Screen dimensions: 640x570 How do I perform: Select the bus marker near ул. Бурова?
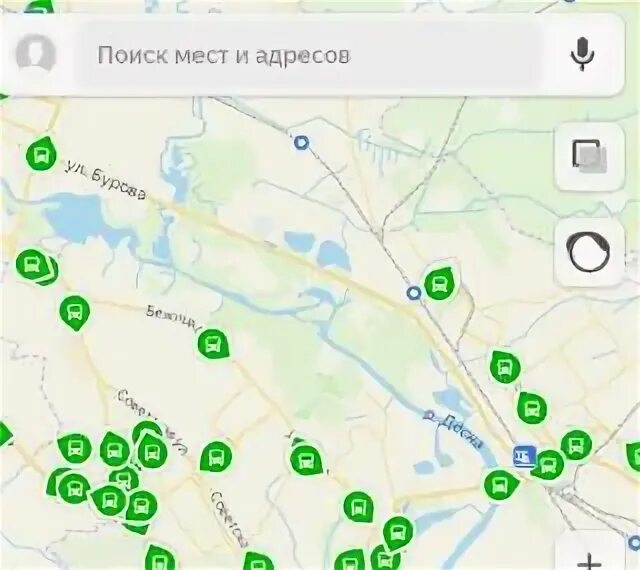tap(41, 154)
